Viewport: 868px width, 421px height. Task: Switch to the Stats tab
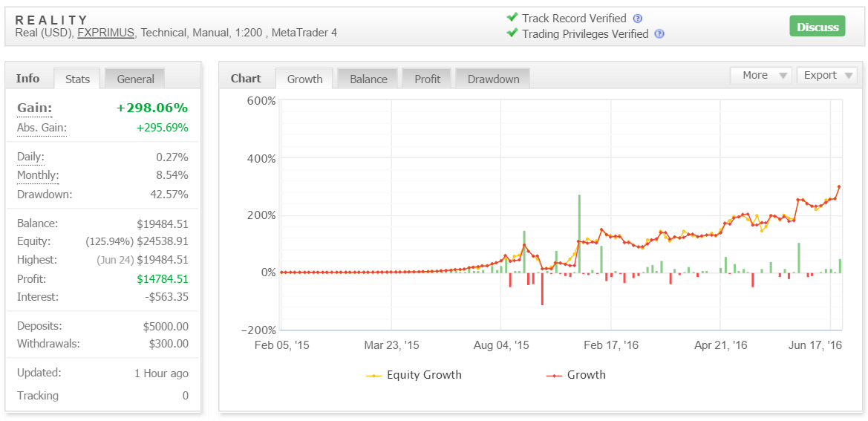(x=77, y=79)
